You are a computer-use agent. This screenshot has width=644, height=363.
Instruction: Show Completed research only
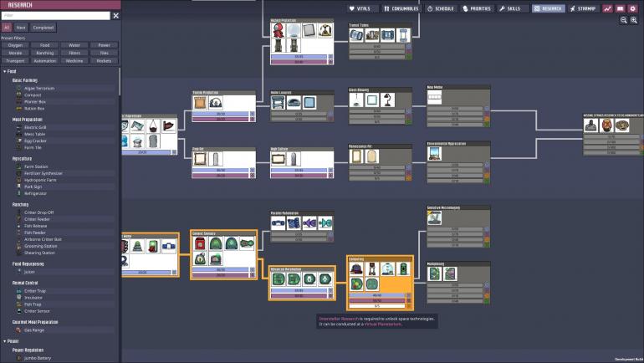[x=43, y=28]
